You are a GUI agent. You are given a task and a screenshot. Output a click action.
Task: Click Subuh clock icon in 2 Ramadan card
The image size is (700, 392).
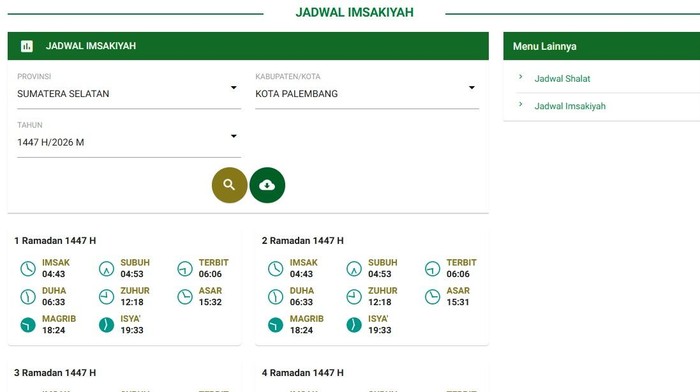pos(354,269)
